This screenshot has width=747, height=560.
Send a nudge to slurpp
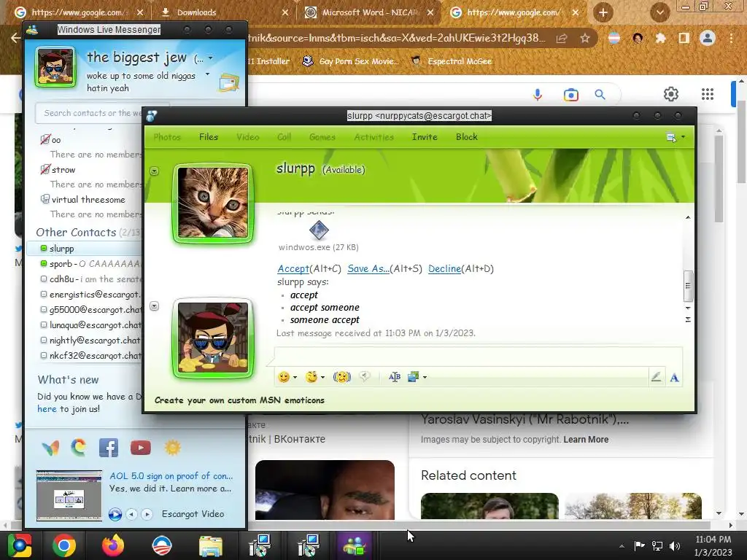(341, 377)
